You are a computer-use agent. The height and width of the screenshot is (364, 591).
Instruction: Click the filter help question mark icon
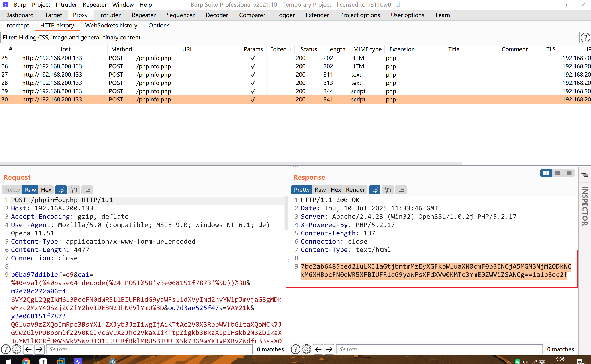[585, 38]
